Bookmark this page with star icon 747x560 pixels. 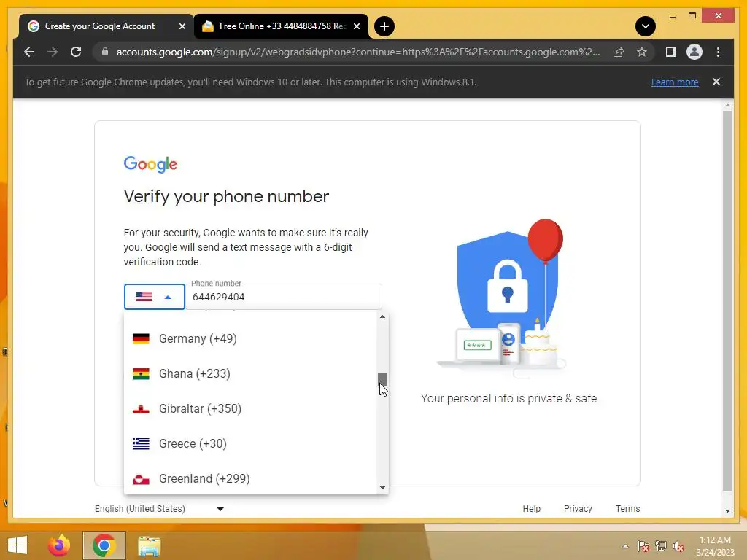point(642,52)
